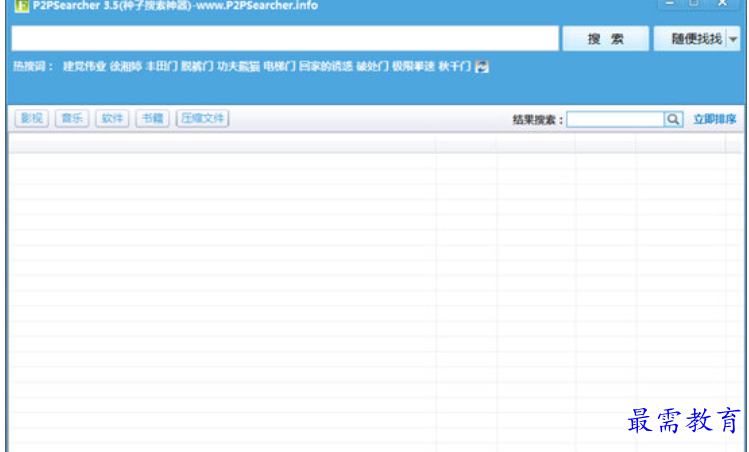Refresh hot words with the refresh icon
749x452 pixels.
(x=482, y=66)
